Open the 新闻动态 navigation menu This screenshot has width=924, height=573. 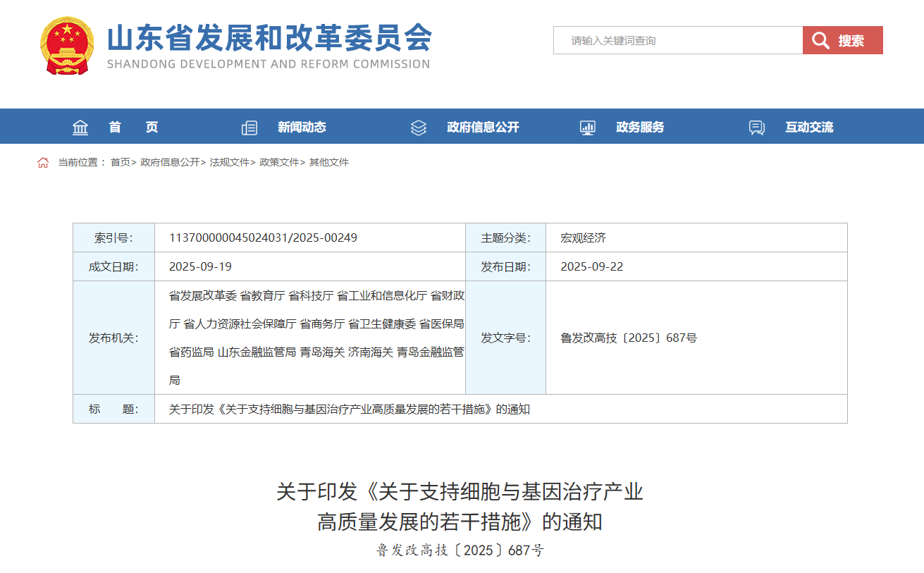point(302,128)
